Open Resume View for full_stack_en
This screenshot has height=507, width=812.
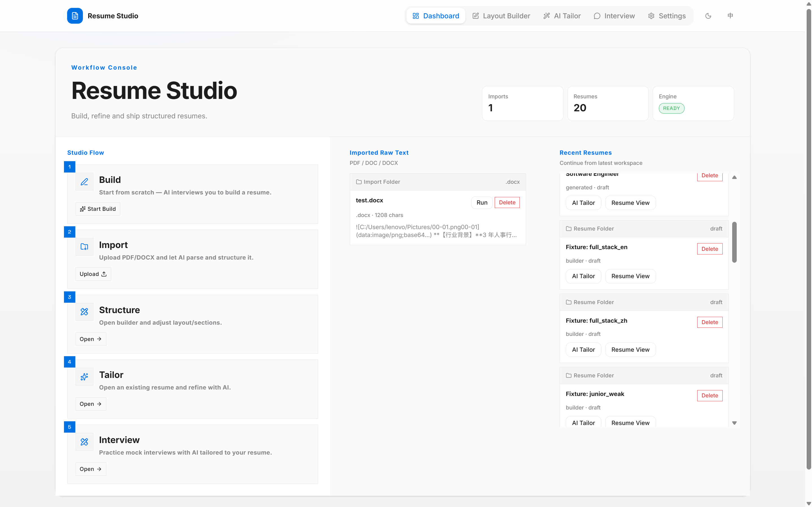[x=630, y=276]
